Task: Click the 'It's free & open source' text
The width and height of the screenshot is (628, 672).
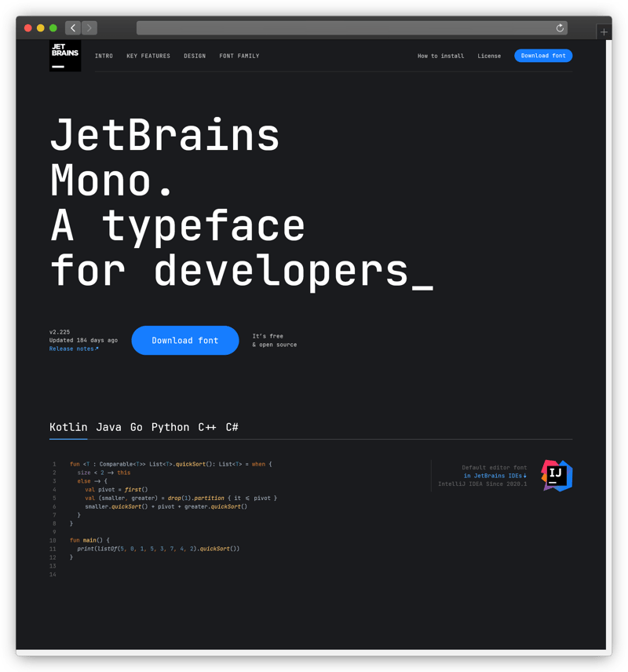Action: [274, 340]
